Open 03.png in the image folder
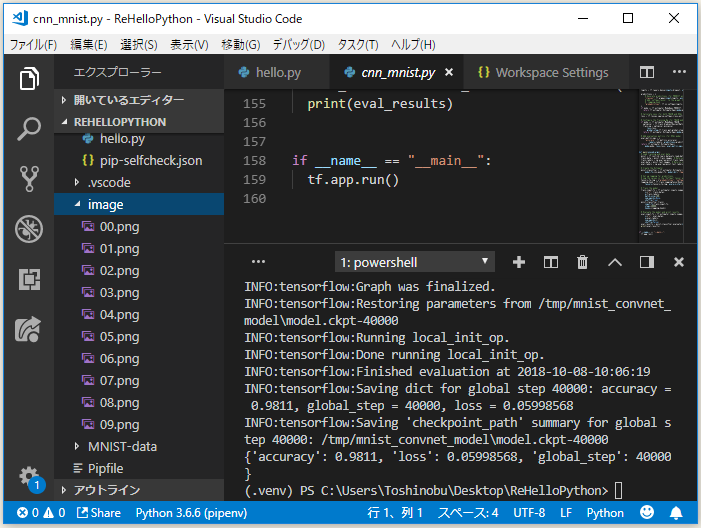 139,292
